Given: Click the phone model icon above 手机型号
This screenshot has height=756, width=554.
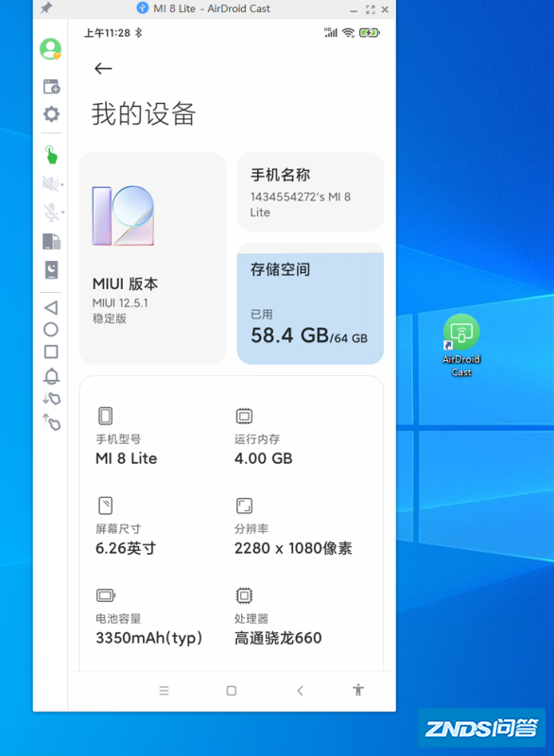Looking at the screenshot, I should click(x=105, y=416).
